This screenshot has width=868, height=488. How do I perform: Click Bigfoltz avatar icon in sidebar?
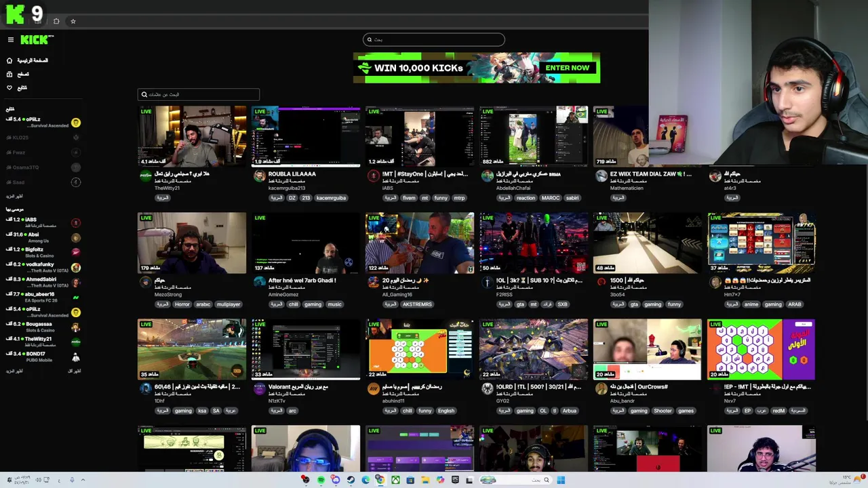[x=76, y=252]
